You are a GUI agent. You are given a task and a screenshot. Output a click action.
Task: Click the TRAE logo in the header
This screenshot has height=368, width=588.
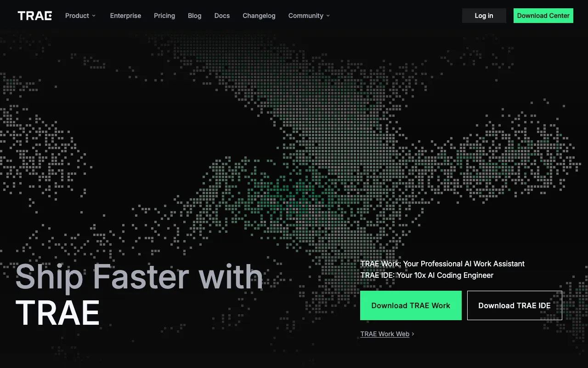pos(35,16)
